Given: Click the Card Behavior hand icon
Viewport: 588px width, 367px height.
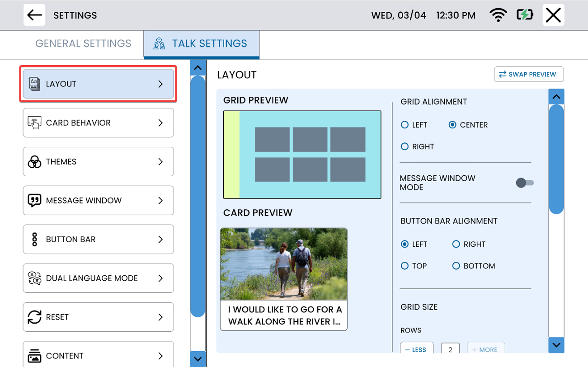Looking at the screenshot, I should click(x=34, y=123).
